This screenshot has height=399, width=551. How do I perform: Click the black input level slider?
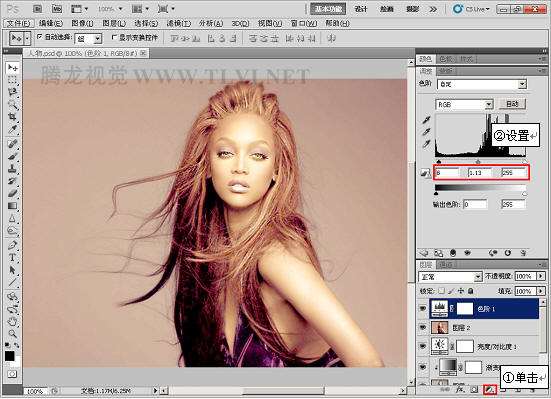[438, 161]
